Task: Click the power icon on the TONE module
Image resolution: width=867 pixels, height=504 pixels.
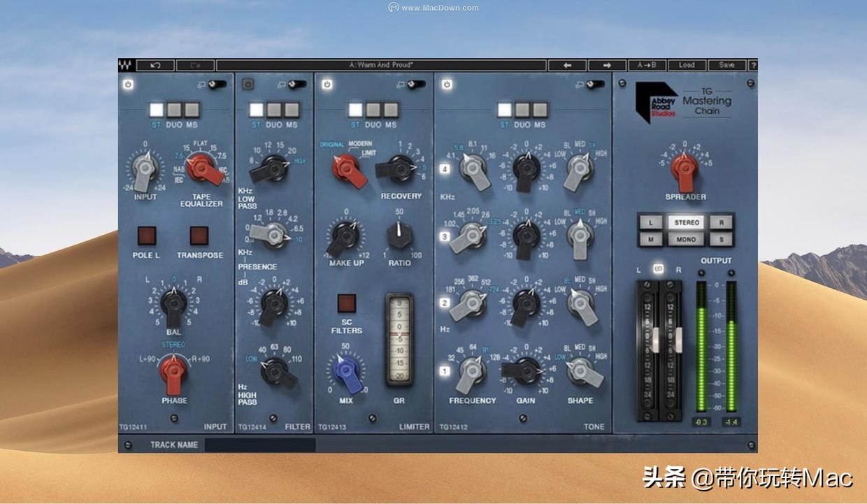Action: tap(446, 84)
